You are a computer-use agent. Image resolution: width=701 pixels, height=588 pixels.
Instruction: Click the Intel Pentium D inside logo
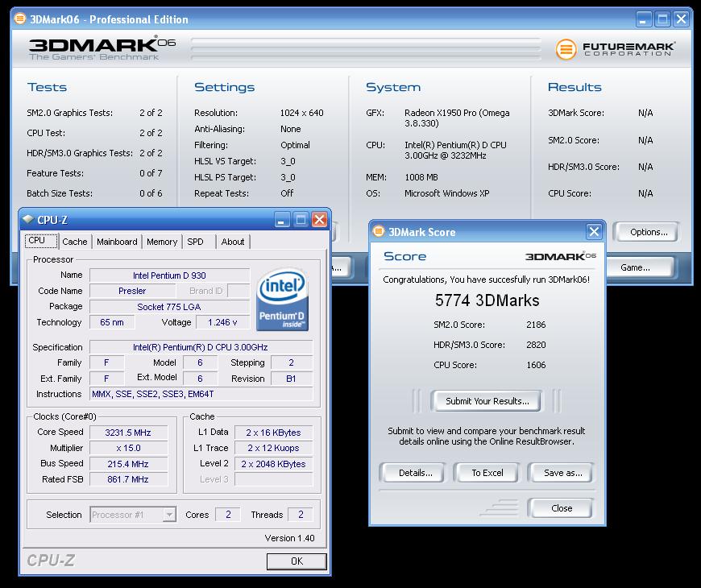283,299
